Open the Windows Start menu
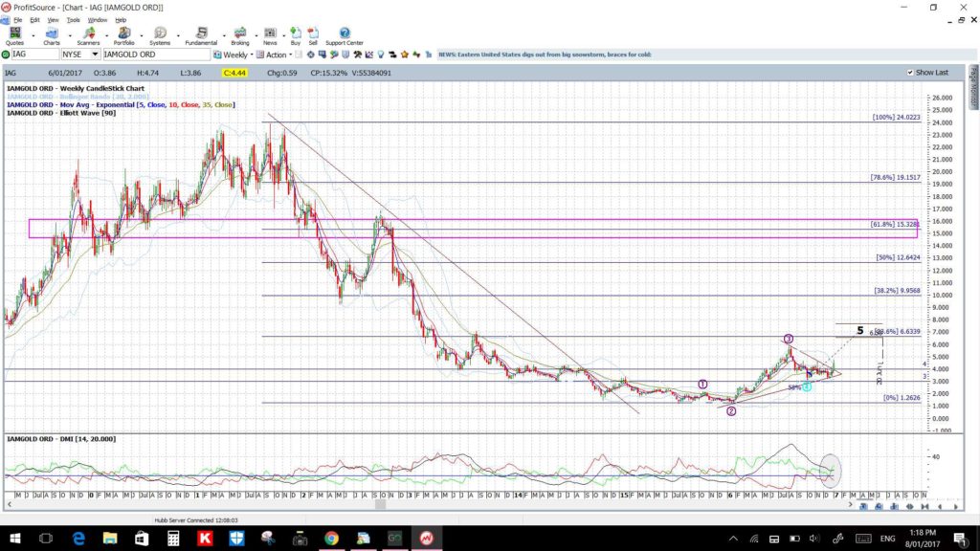Viewport: 980px width, 551px height. pyautogui.click(x=15, y=538)
